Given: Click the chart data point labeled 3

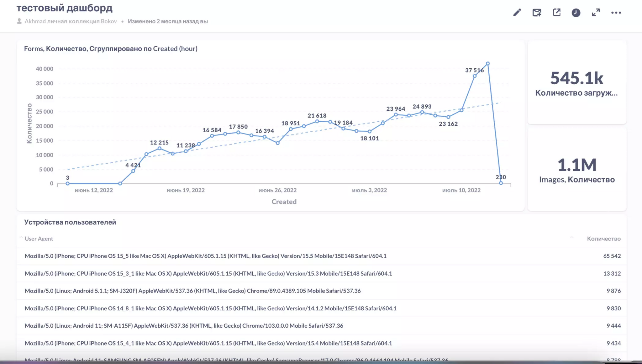Looking at the screenshot, I should pos(67,183).
